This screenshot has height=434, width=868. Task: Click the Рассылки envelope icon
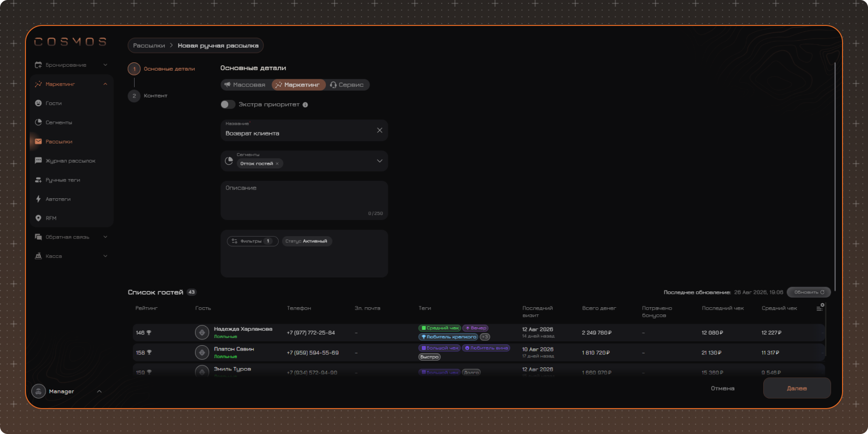38,142
